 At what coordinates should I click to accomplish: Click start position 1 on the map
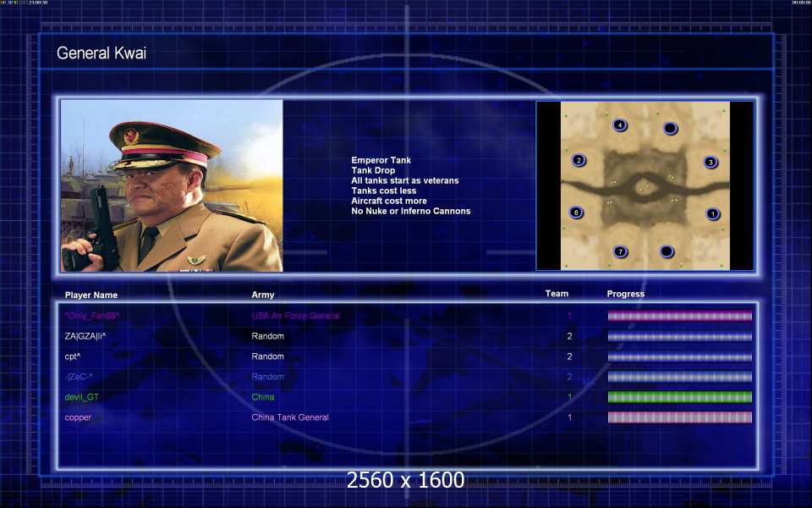click(712, 213)
